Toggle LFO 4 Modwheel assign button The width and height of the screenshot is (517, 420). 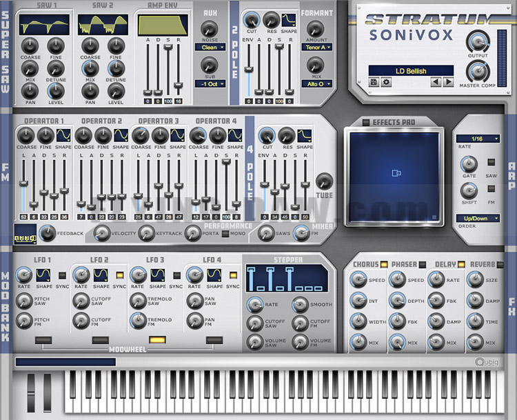(214, 340)
